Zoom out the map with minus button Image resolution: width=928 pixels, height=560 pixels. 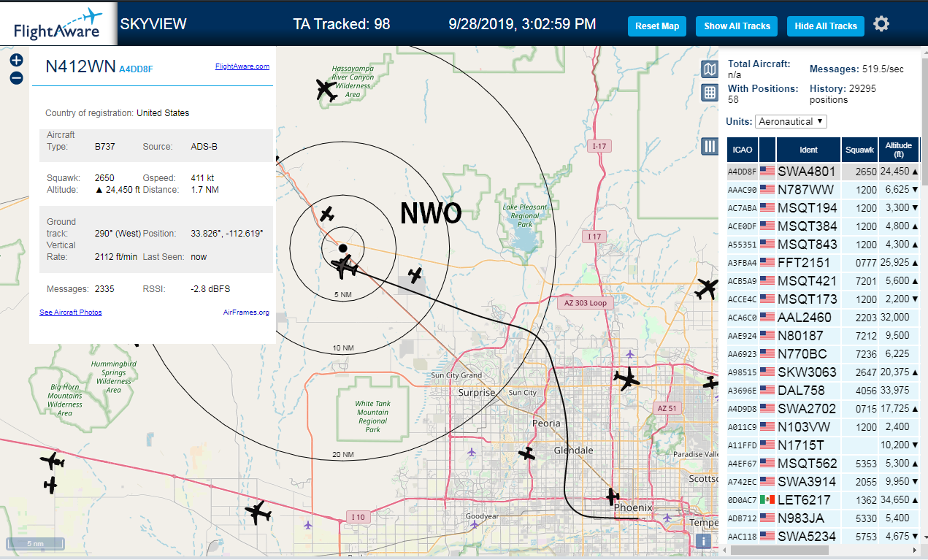pos(16,78)
